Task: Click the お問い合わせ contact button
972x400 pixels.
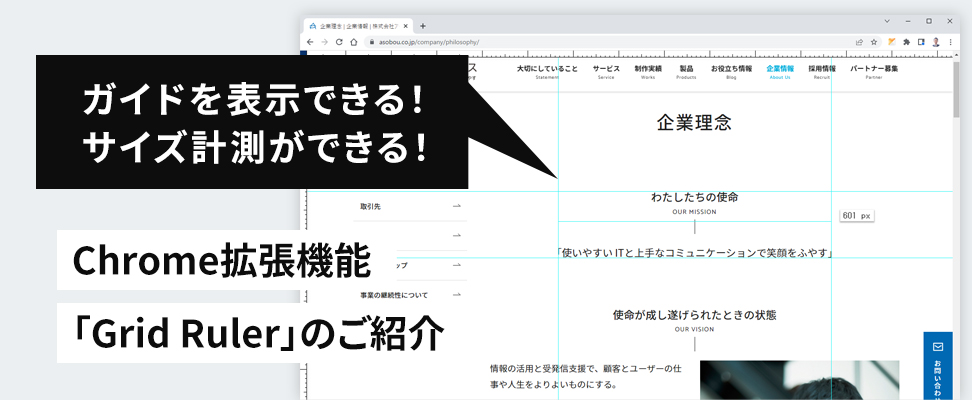Action: tap(937, 366)
